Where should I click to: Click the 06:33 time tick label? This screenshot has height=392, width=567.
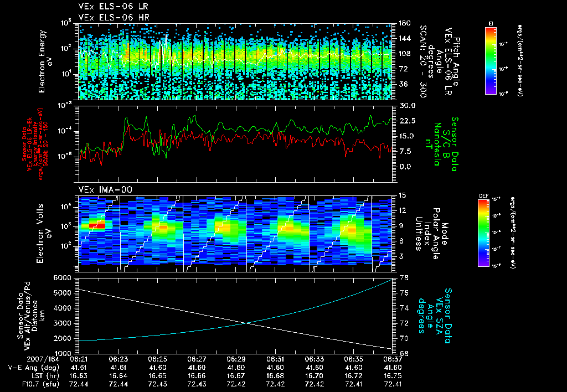click(315, 359)
